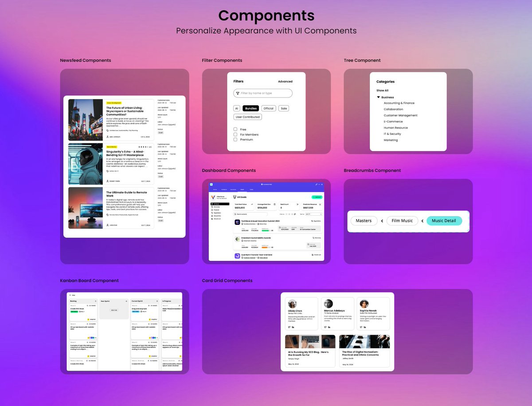
Task: Click the Twitter icon on Olivia Chen card
Action: [289, 327]
